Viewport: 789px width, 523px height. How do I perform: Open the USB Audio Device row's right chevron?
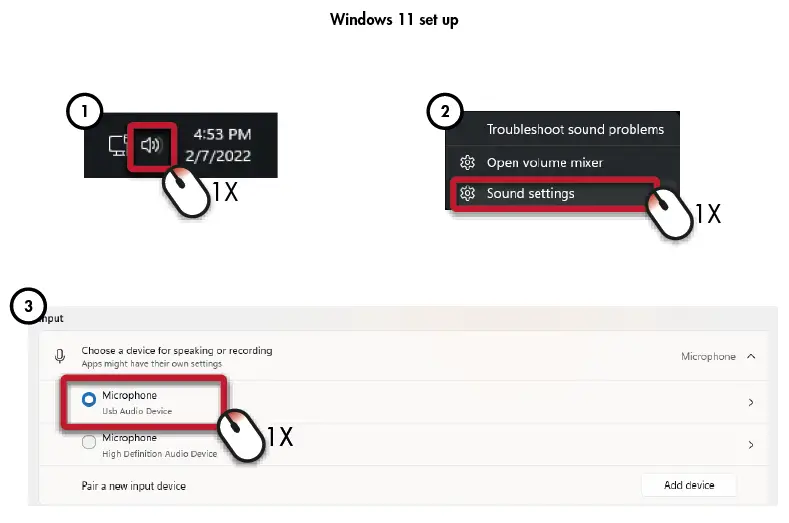(751, 402)
